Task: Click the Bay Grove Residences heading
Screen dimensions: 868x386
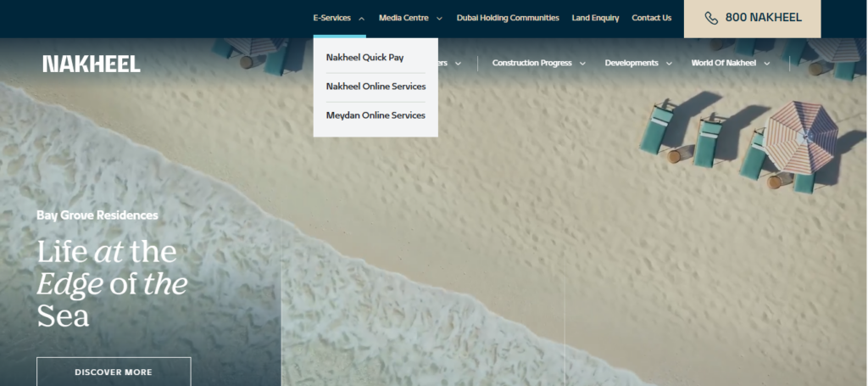Action: click(97, 215)
